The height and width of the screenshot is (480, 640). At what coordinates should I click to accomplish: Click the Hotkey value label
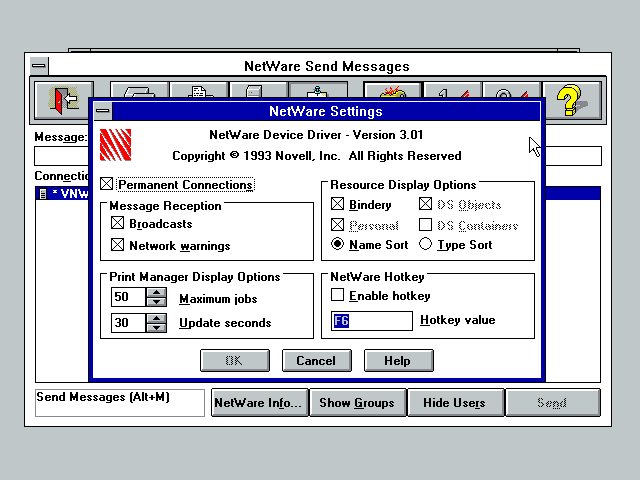[x=458, y=320]
